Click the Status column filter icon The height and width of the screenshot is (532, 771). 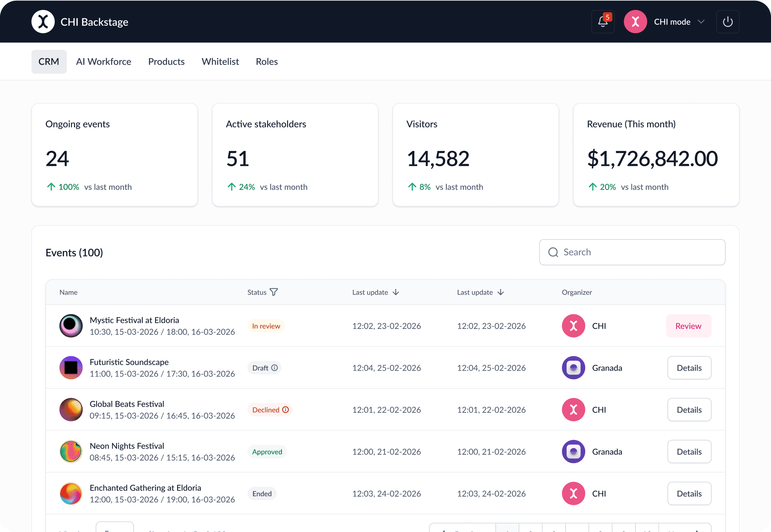click(274, 292)
